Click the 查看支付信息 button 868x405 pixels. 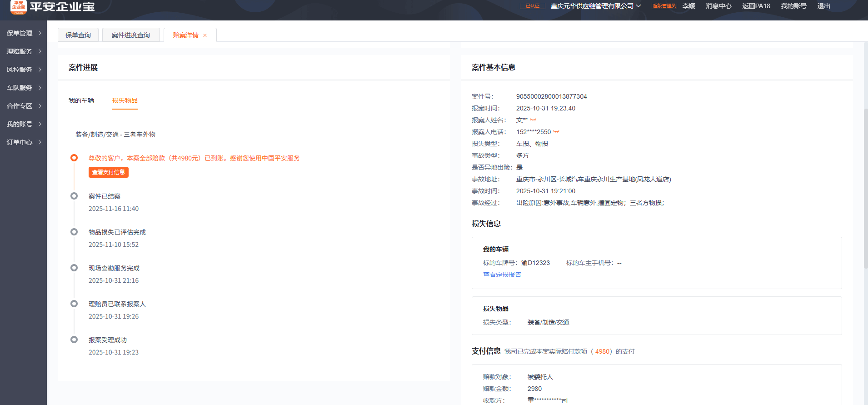click(x=109, y=172)
